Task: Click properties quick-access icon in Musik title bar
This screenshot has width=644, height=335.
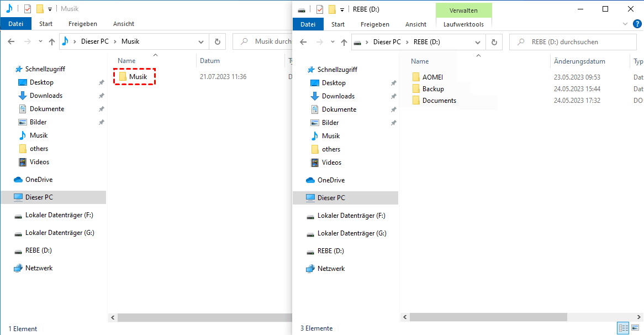Action: [28, 9]
